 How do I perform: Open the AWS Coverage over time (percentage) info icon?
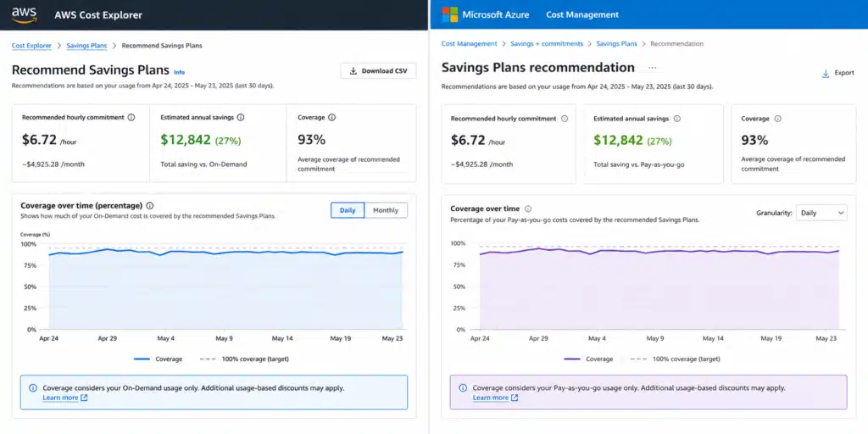(x=150, y=205)
